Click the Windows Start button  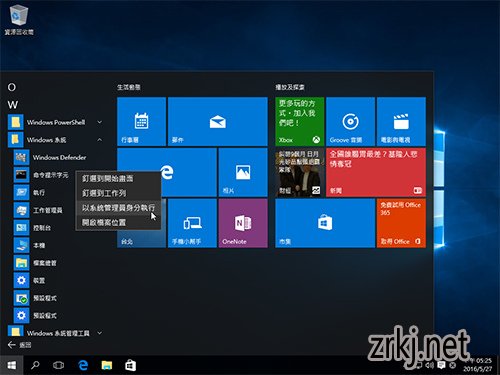tap(12, 366)
